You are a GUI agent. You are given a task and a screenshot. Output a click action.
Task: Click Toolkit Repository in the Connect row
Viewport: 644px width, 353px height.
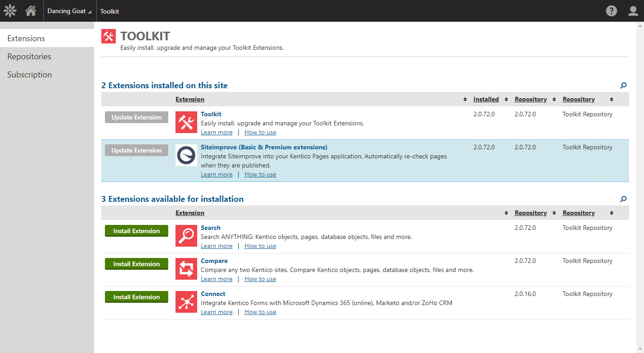point(587,294)
